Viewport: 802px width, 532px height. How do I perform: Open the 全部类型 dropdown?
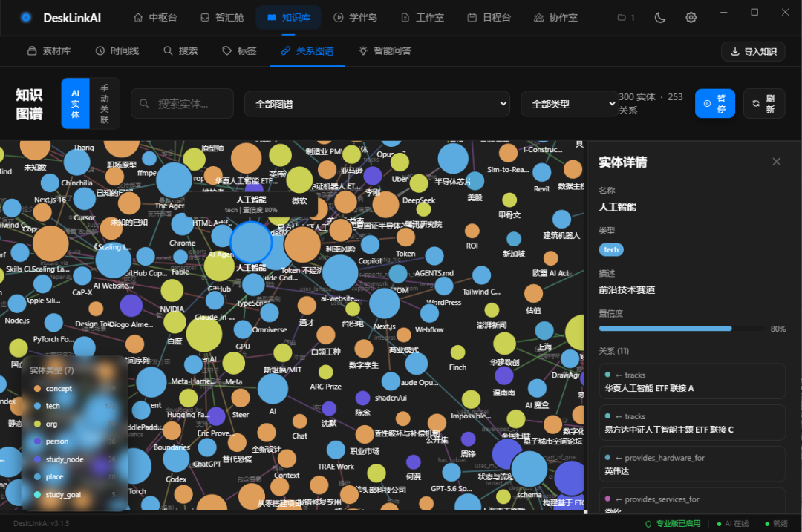[x=570, y=105]
